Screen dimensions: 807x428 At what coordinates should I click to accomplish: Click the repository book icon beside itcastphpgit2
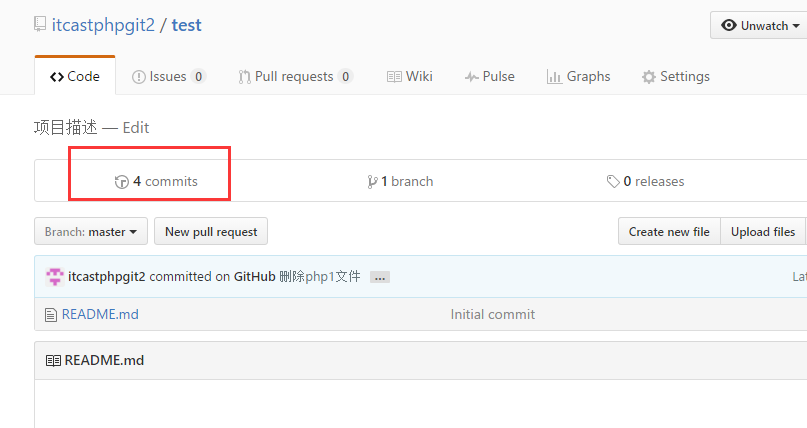pyautogui.click(x=40, y=24)
